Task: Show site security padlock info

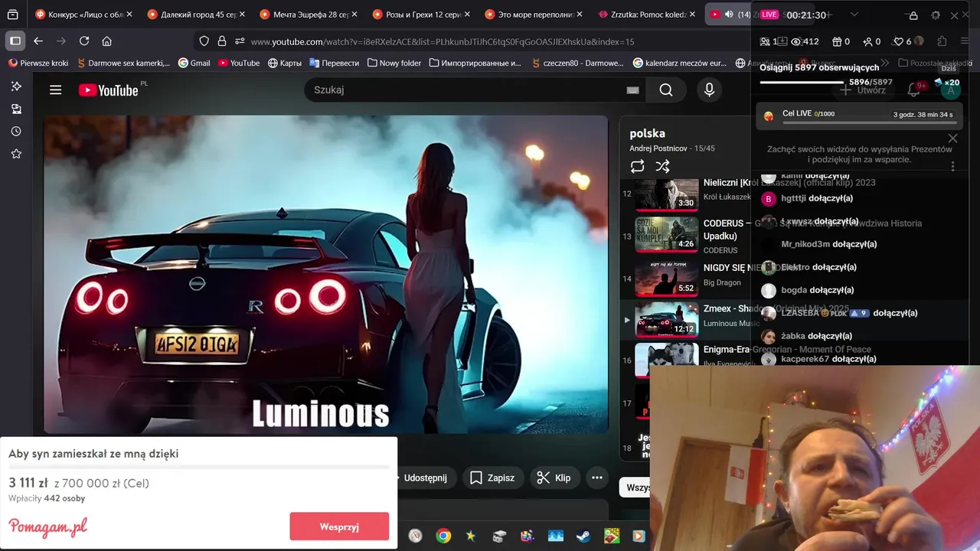Action: pos(222,41)
